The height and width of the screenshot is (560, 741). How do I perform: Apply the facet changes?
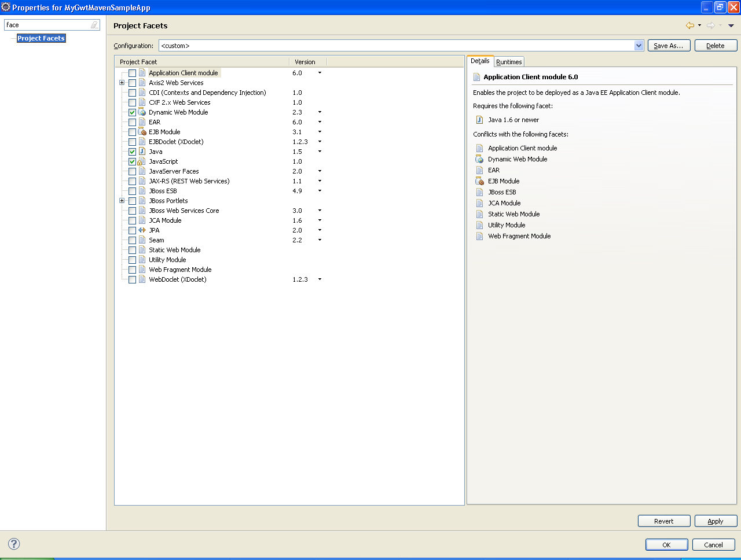716,521
